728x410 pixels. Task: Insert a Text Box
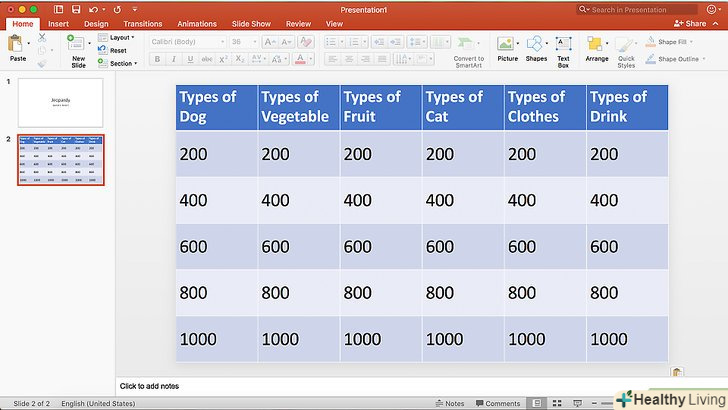coord(563,47)
